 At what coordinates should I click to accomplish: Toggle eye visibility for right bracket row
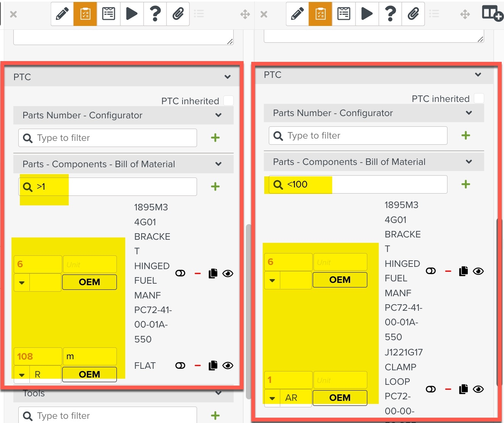click(478, 271)
